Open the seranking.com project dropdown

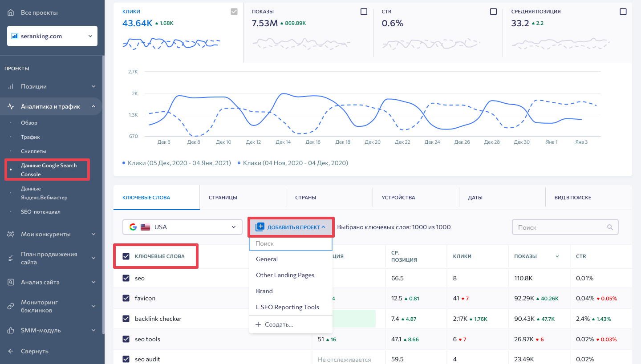52,36
